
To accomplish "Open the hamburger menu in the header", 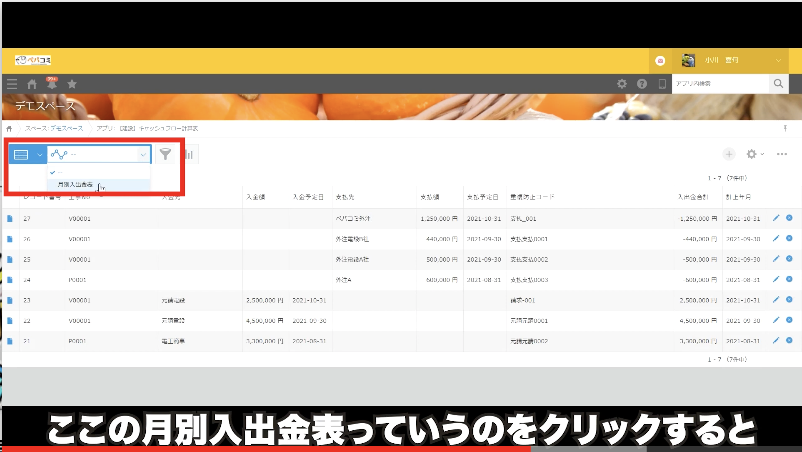I will (12, 85).
